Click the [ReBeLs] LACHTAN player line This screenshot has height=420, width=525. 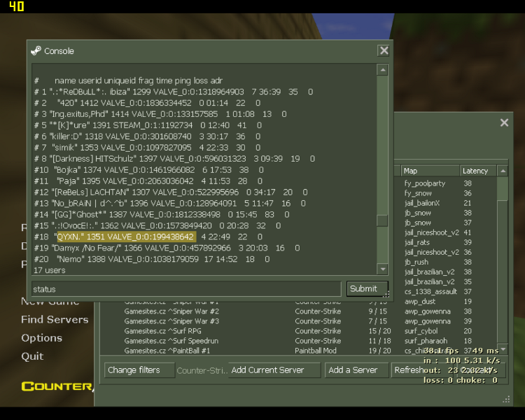coord(170,192)
